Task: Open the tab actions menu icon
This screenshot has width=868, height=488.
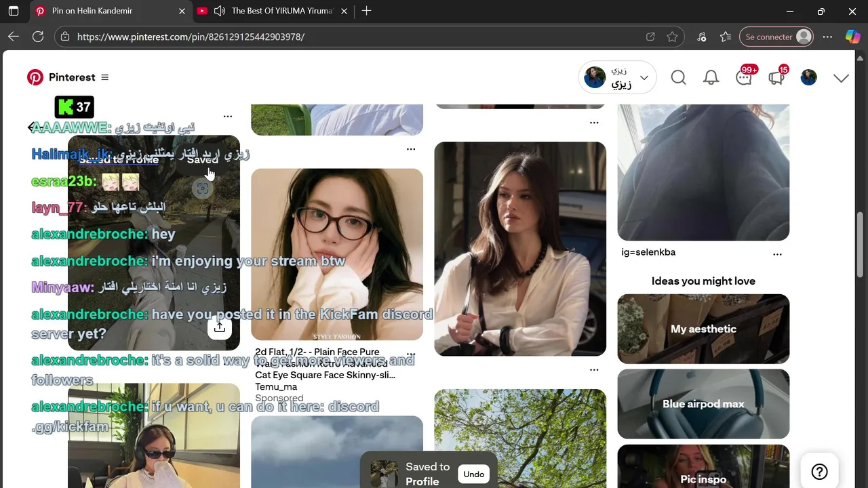Action: (14, 11)
